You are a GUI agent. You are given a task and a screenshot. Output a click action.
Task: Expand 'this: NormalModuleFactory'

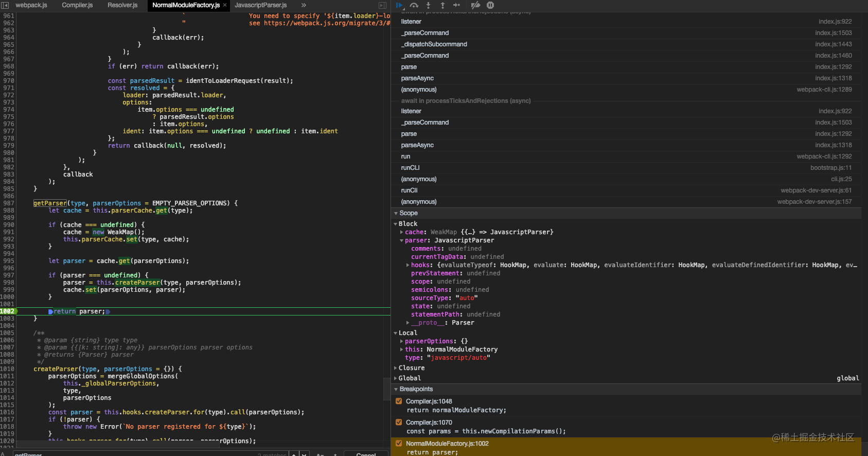pos(401,349)
